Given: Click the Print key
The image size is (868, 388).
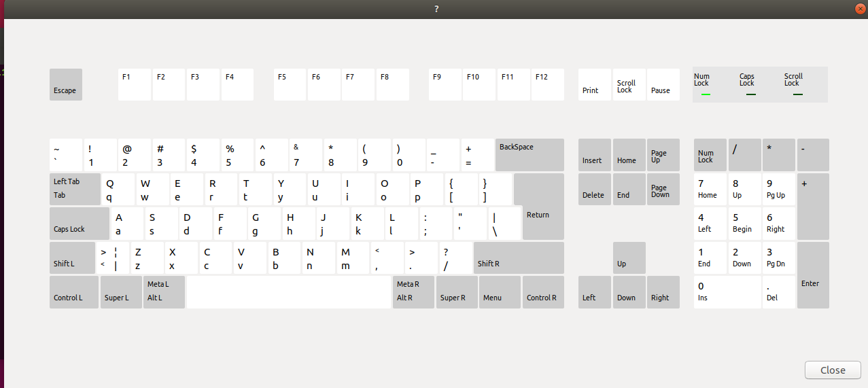Looking at the screenshot, I should click(595, 84).
